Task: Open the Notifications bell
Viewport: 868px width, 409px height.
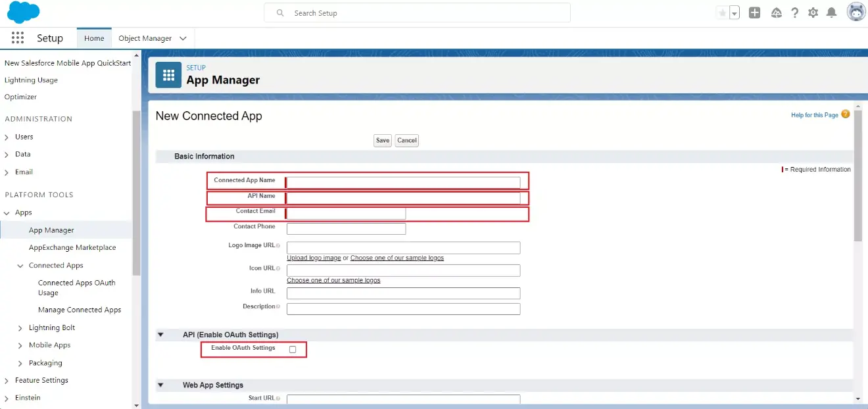Action: pyautogui.click(x=832, y=13)
